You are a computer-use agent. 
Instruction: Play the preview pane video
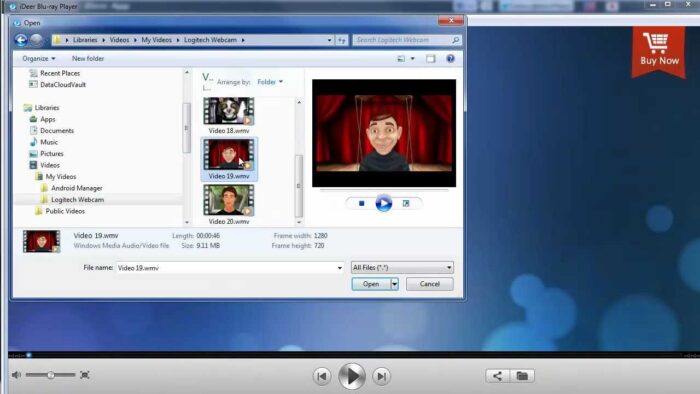click(x=383, y=203)
